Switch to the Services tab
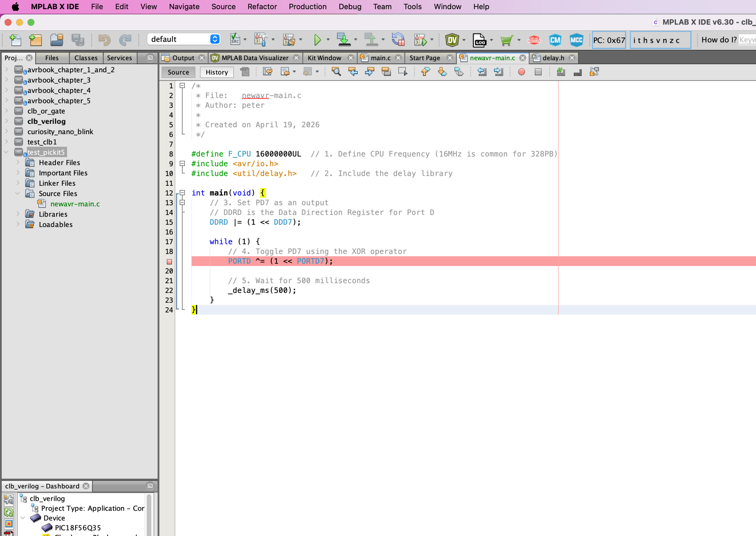 tap(120, 58)
